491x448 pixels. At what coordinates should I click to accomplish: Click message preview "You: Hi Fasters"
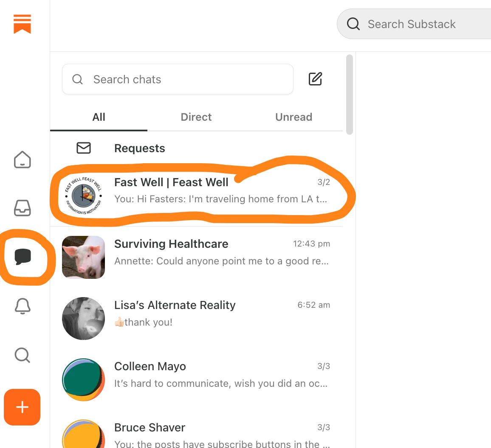[x=220, y=199]
